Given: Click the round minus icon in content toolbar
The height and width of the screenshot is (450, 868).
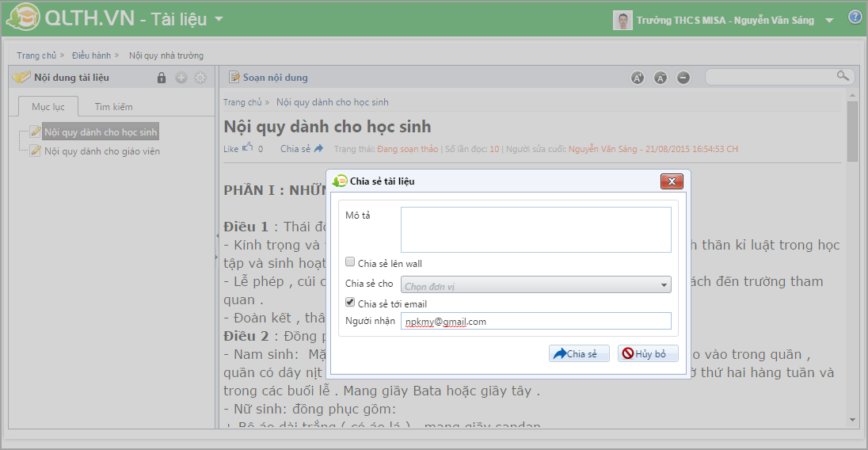Looking at the screenshot, I should coord(683,78).
